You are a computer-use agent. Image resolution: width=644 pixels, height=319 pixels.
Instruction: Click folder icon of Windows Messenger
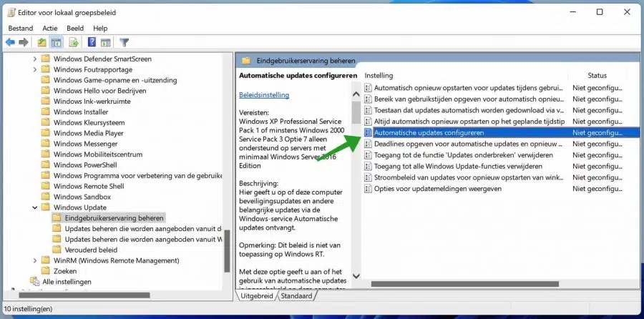point(46,144)
